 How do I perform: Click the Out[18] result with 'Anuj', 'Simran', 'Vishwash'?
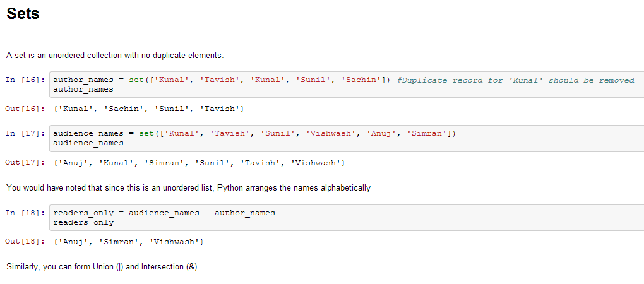tap(129, 242)
